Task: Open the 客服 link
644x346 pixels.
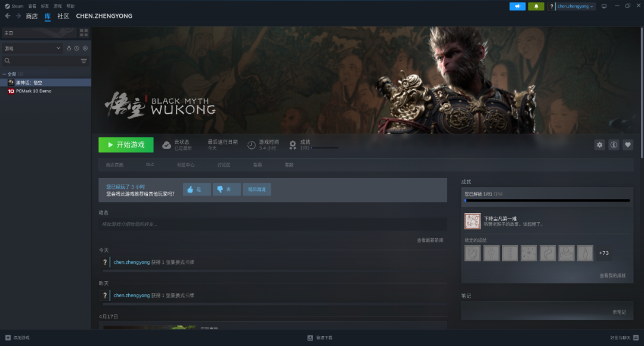Action: point(289,165)
